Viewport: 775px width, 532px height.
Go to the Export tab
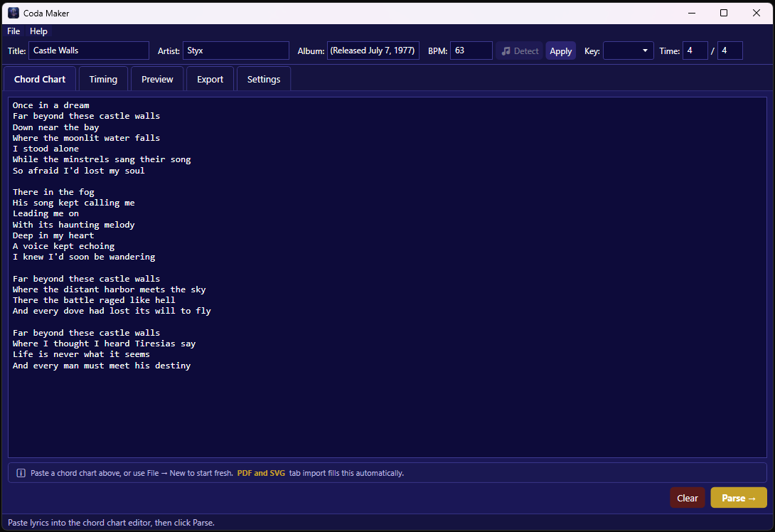click(210, 79)
